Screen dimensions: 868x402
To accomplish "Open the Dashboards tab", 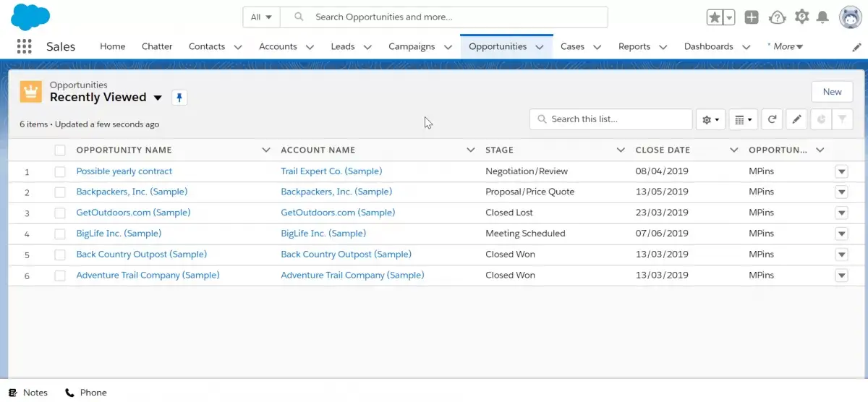I will (709, 46).
